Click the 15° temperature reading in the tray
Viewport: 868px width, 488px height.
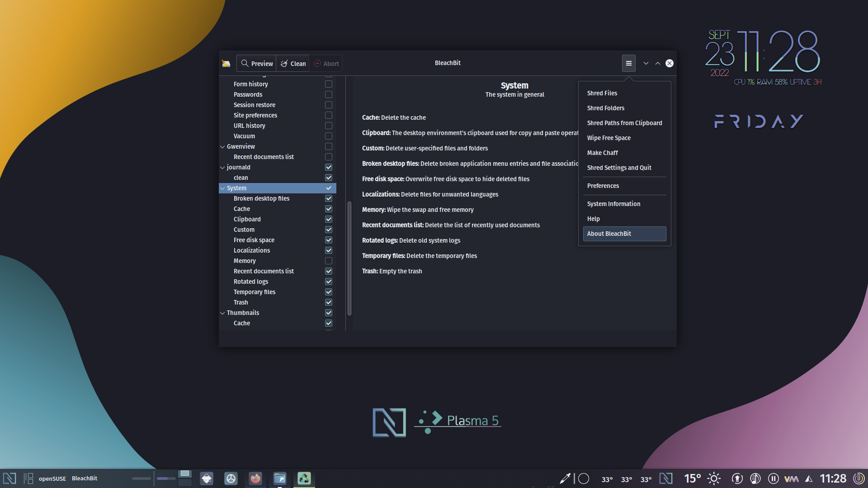pos(692,479)
